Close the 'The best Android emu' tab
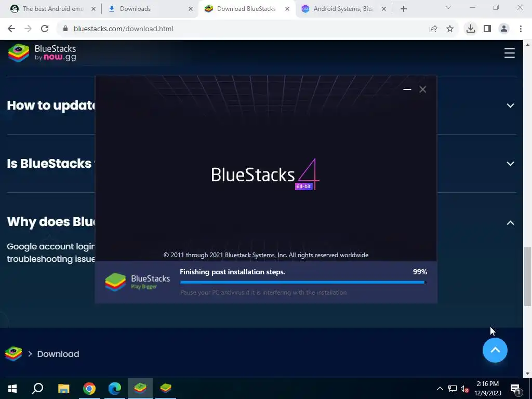 (x=94, y=9)
